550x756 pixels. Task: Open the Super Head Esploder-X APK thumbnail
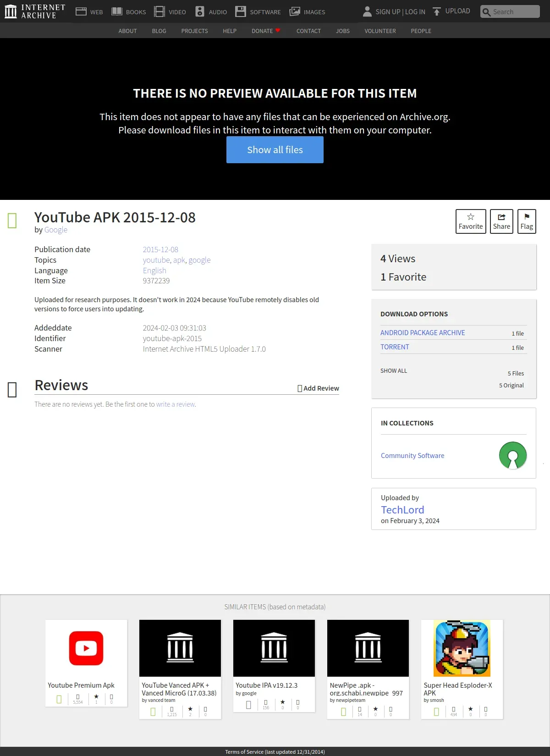click(462, 648)
